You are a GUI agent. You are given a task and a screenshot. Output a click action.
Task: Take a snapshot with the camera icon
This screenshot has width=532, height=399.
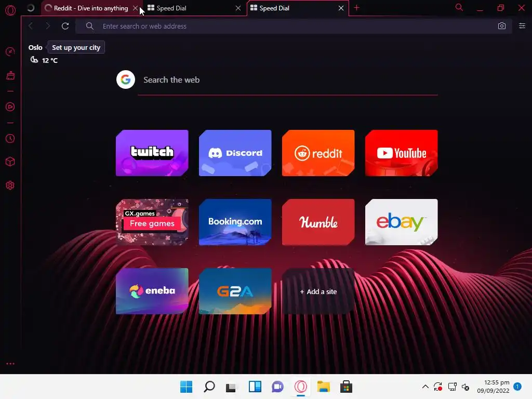pos(501,26)
